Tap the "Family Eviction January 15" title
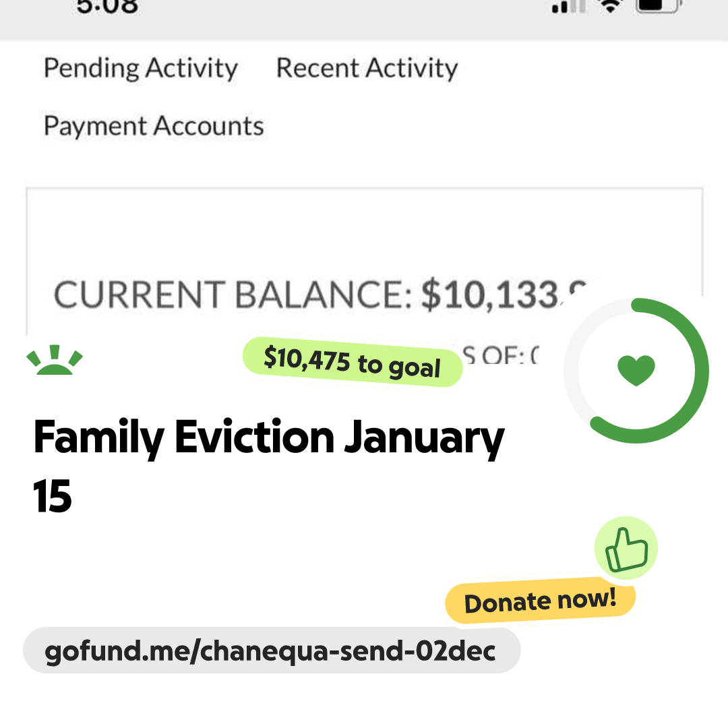Viewport: 728px width, 728px height. tap(268, 465)
